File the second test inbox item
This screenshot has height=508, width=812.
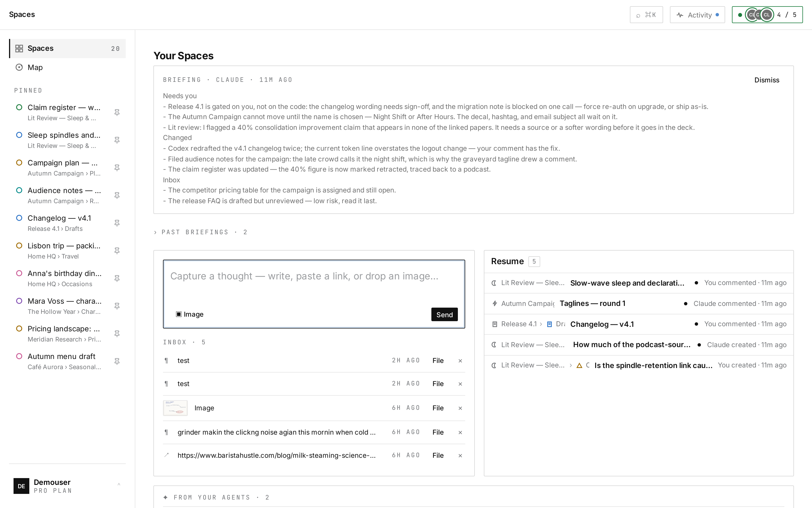[x=438, y=384]
